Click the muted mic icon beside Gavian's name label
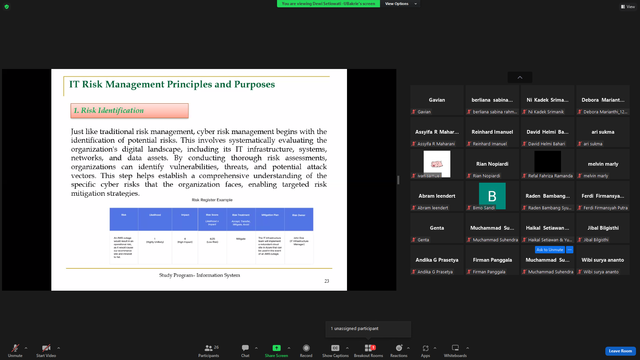This screenshot has width=640, height=360. coord(413,111)
